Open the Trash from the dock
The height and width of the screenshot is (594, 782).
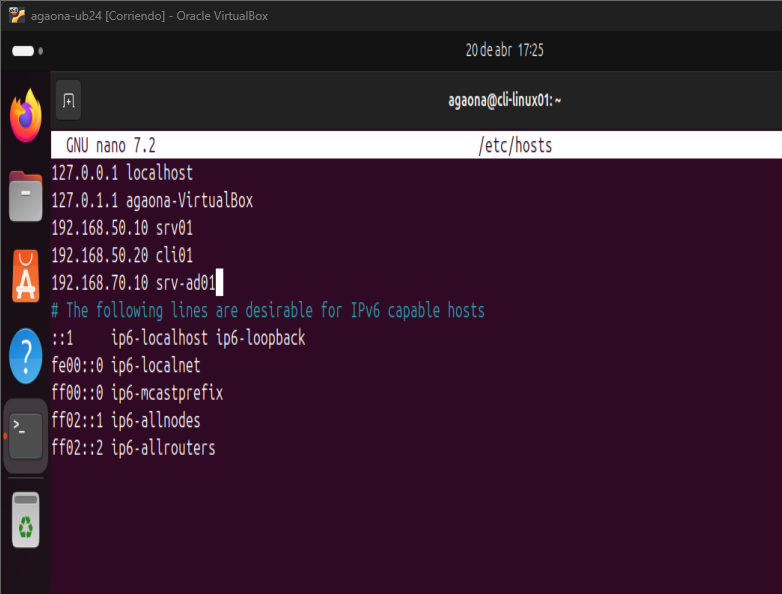click(26, 519)
